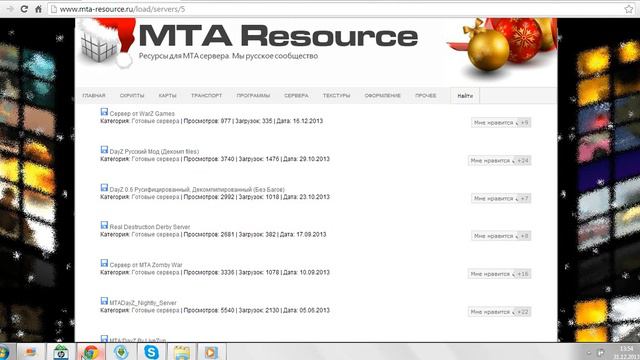Like DayZ Русский Мод (+24)
Image resolution: width=640 pixels, height=360 pixels.
500,160
